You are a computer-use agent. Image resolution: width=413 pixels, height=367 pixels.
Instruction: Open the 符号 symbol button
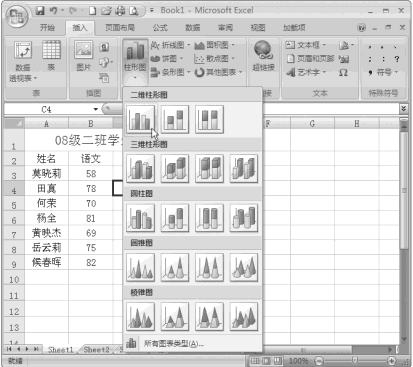[383, 72]
